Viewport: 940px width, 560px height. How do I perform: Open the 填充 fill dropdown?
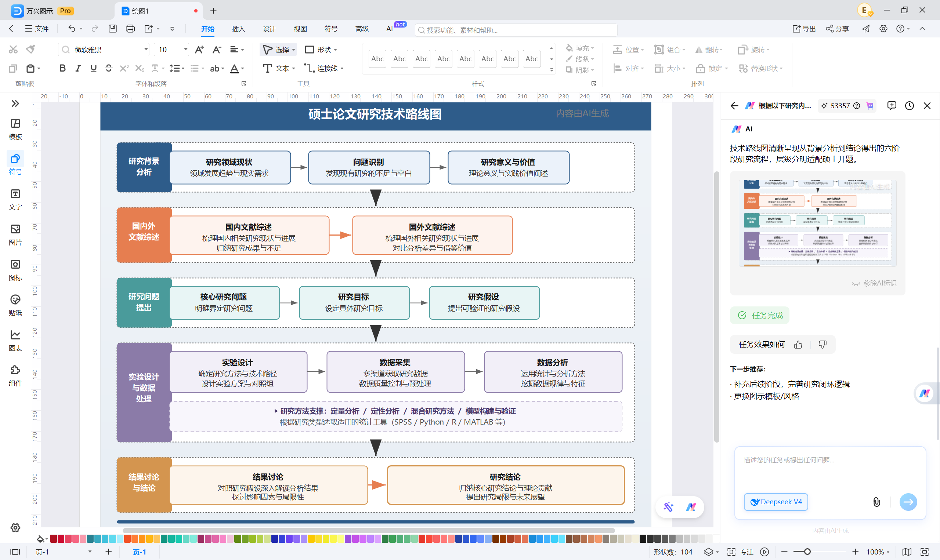coord(580,48)
